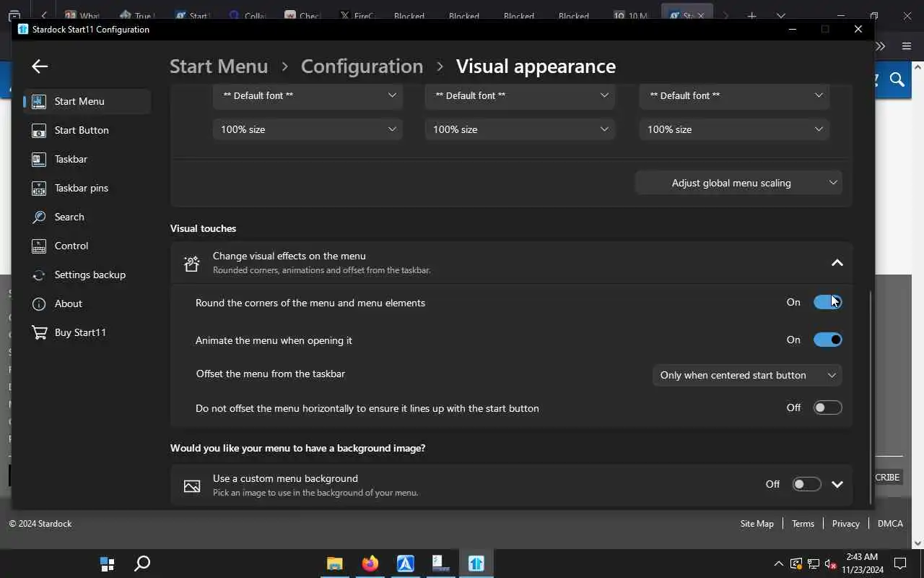Click the volume muted tray icon
This screenshot has height=578, width=924.
click(x=830, y=564)
